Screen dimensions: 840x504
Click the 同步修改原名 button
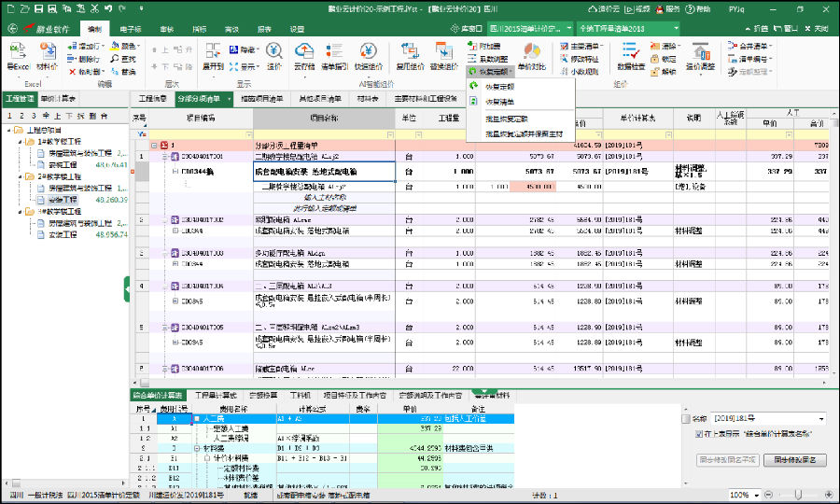tap(795, 460)
